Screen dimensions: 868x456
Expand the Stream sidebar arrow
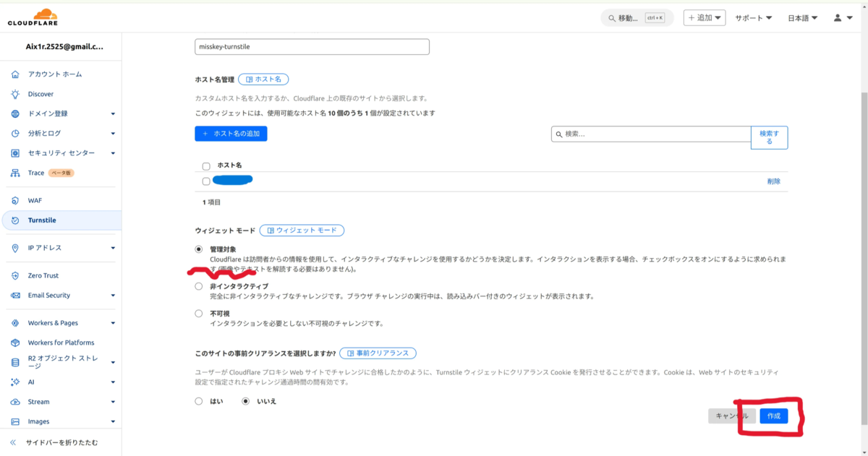point(113,402)
